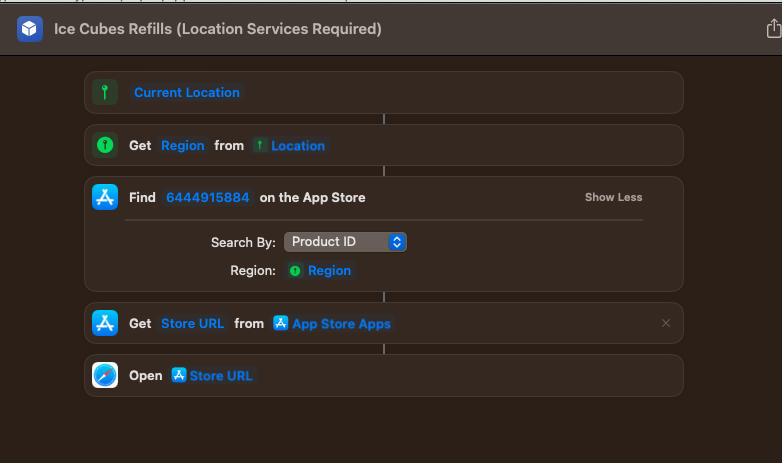Click the 'on the App Store' text
The height and width of the screenshot is (463, 782).
tap(312, 198)
